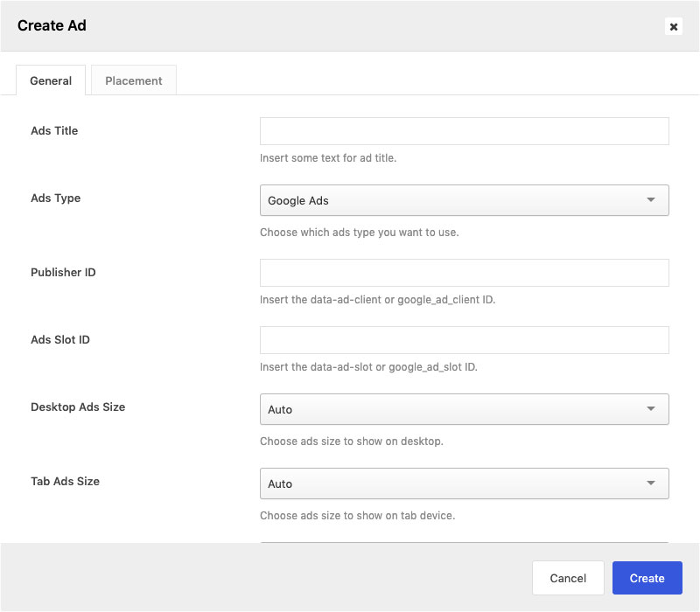The height and width of the screenshot is (612, 700).
Task: Click the "Ads Slot ID" field label
Action: [60, 339]
